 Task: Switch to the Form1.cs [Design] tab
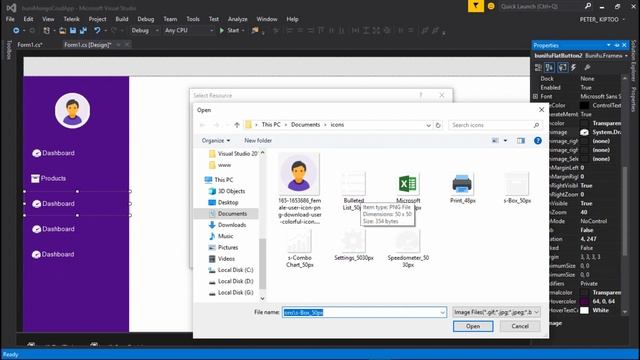pyautogui.click(x=88, y=45)
